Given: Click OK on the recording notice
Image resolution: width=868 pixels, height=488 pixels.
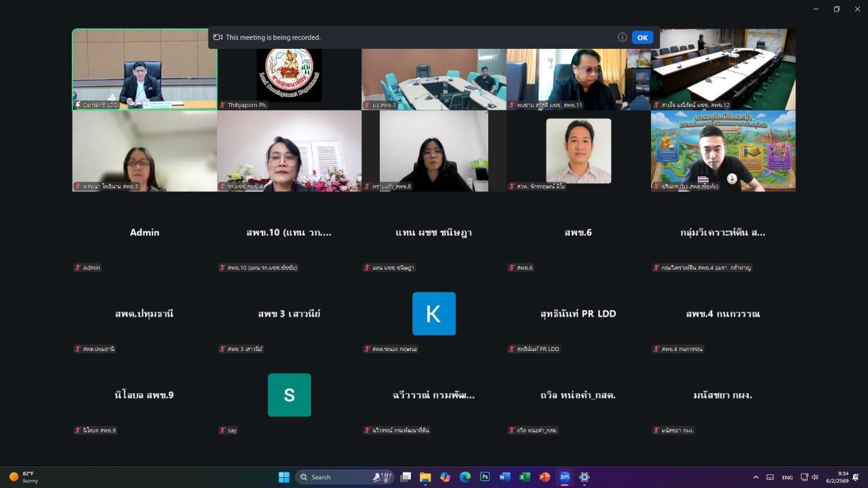Looking at the screenshot, I should pos(642,37).
